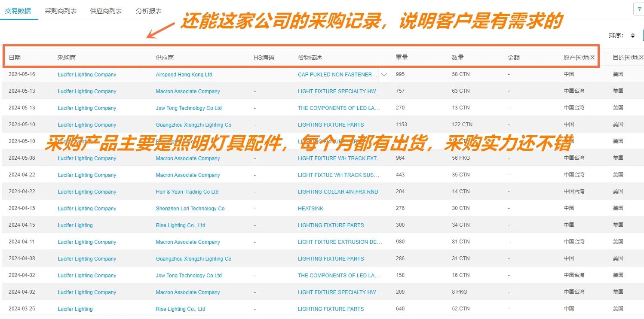Open the LIGHT FIXTUE WH TRACK SUS description

pyautogui.click(x=339, y=175)
